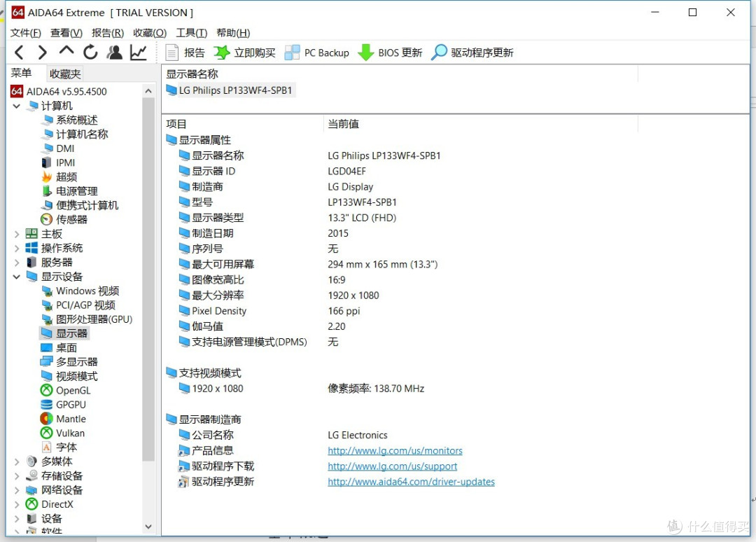Collapse the 计算机 tree branch

point(16,105)
